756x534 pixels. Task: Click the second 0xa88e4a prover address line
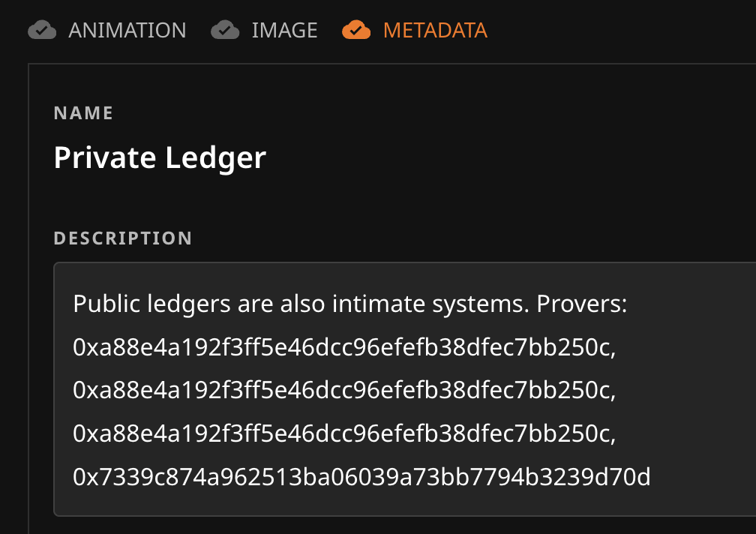click(343, 390)
